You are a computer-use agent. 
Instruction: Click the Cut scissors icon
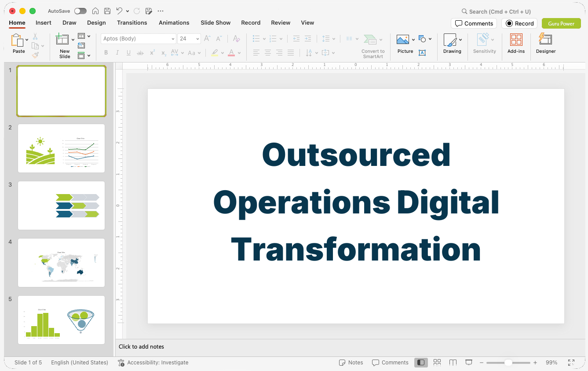point(35,37)
